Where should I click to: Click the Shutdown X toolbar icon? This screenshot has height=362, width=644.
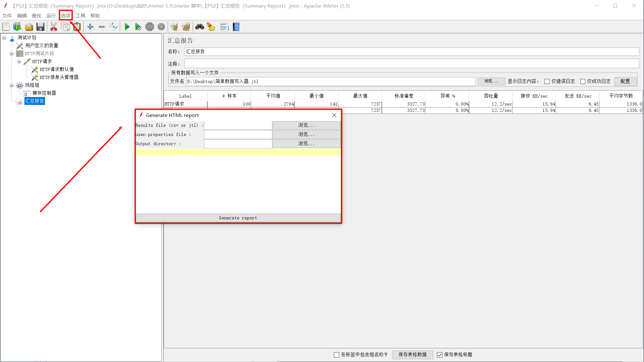(x=161, y=27)
